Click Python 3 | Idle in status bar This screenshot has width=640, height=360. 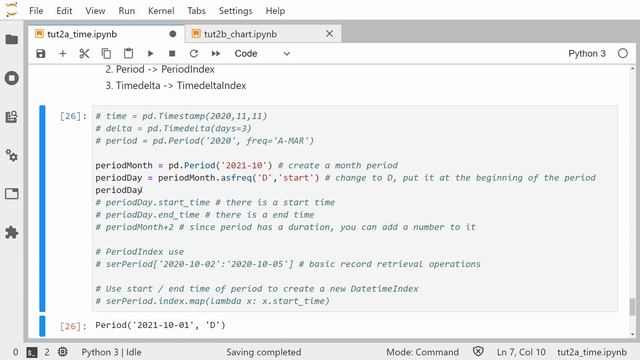pyautogui.click(x=111, y=352)
